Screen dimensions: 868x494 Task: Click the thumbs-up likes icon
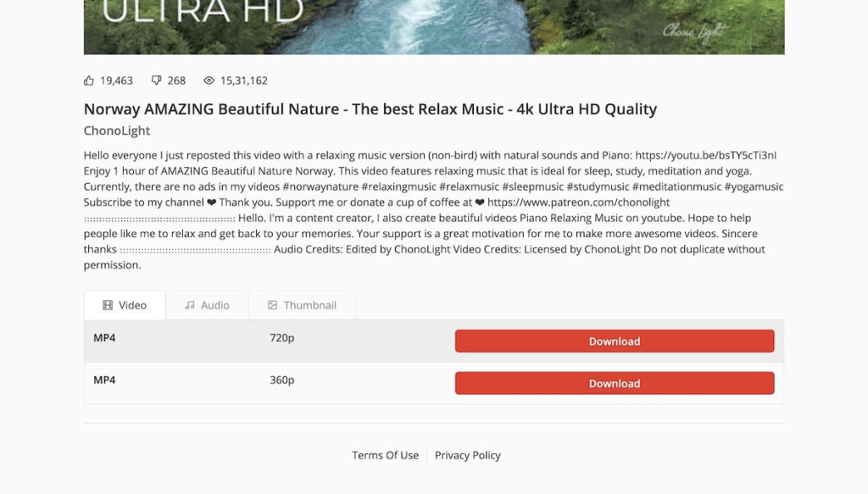tap(88, 80)
